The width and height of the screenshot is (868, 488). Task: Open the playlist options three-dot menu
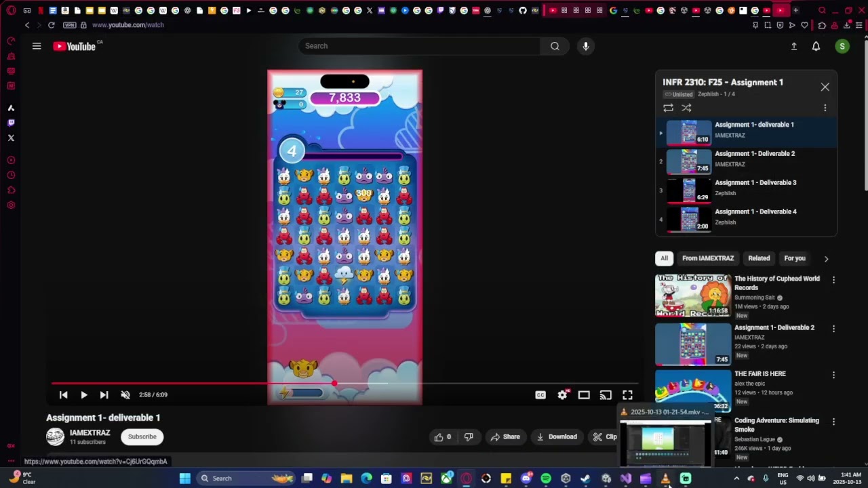tap(825, 108)
